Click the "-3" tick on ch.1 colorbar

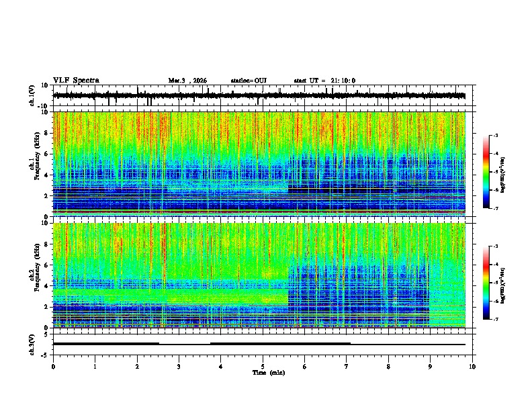(495, 135)
